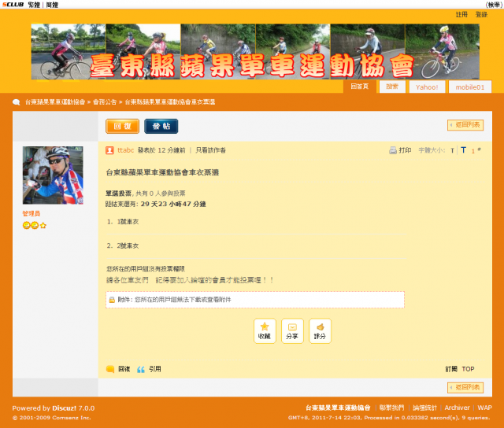Open the WAP footer link
The width and height of the screenshot is (504, 428).
(485, 408)
